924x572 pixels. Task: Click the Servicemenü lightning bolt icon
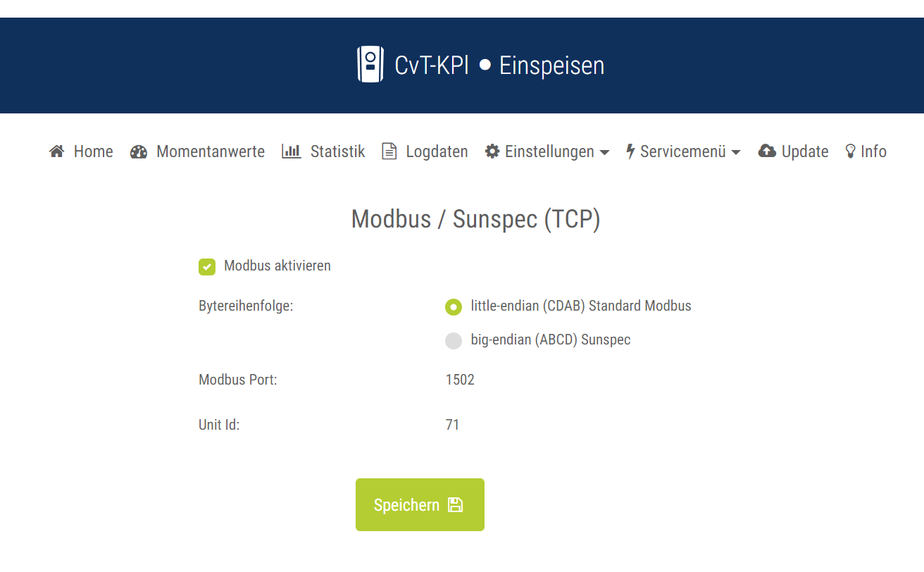click(x=630, y=151)
